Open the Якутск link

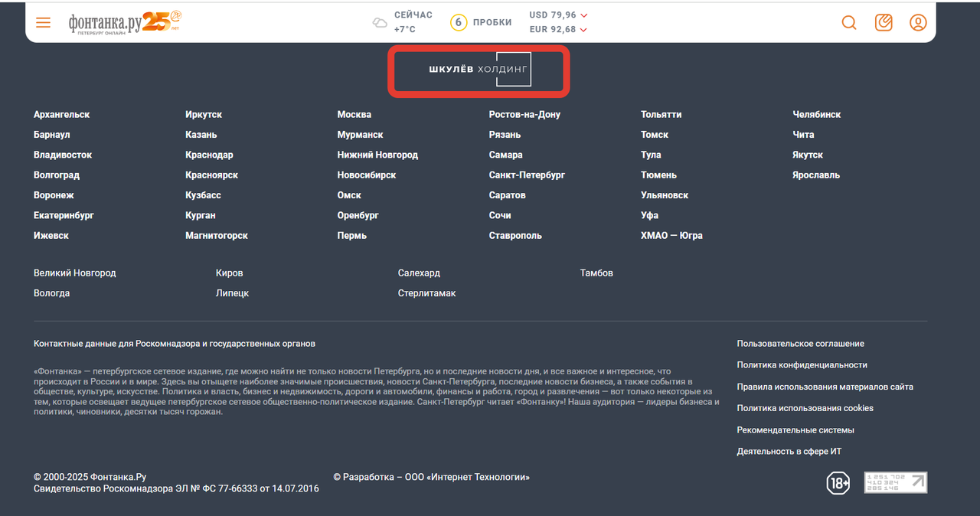click(808, 155)
